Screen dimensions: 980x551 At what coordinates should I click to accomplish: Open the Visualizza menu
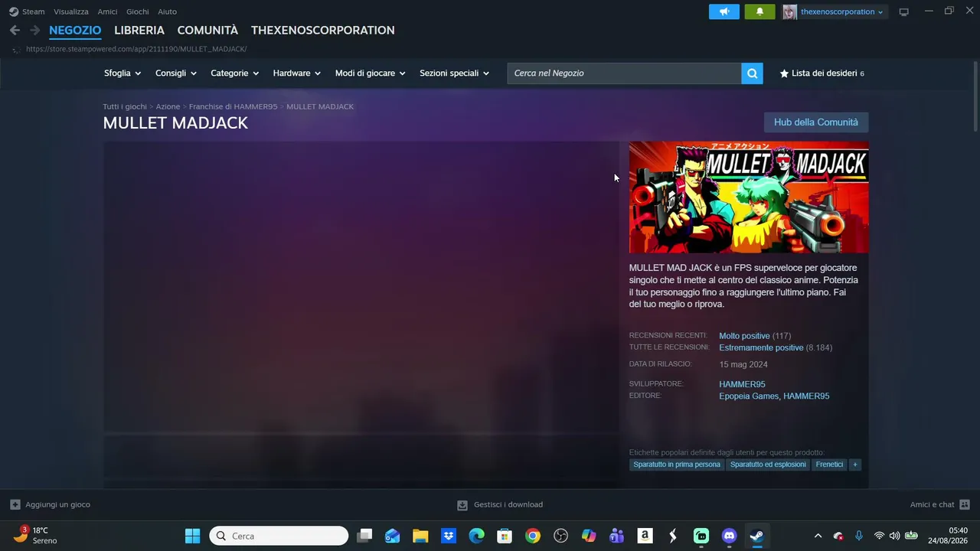point(71,11)
